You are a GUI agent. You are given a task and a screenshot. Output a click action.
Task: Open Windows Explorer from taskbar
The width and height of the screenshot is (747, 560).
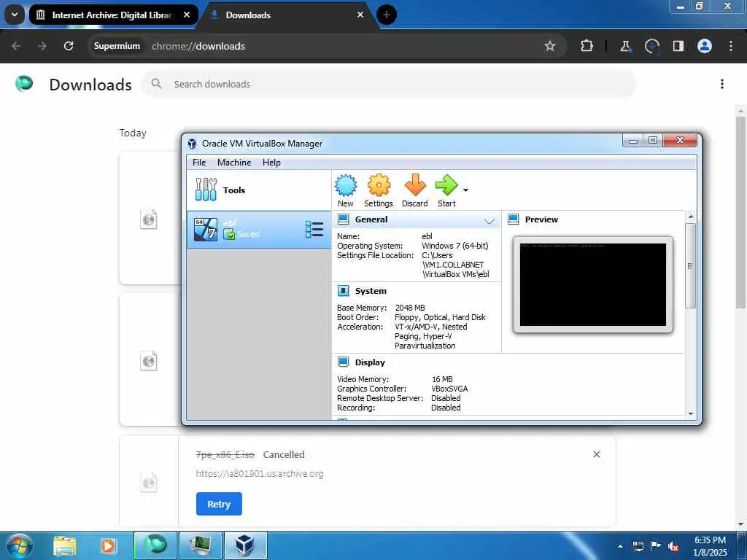click(65, 545)
